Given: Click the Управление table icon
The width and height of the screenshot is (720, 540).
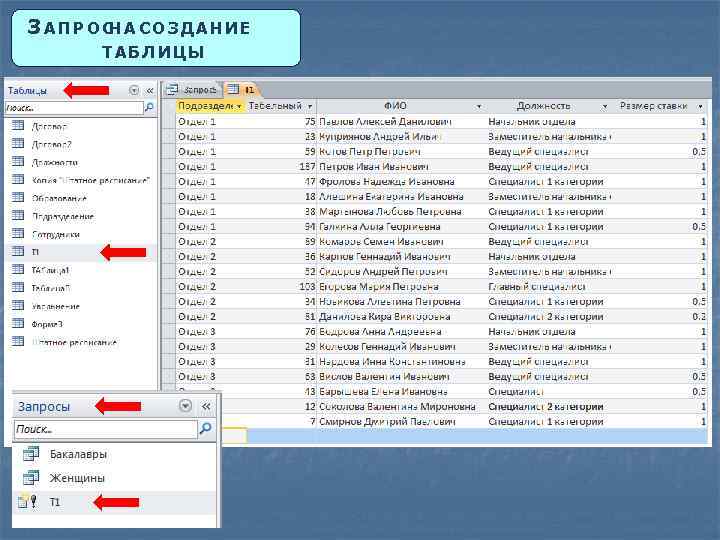Looking at the screenshot, I should tap(17, 305).
